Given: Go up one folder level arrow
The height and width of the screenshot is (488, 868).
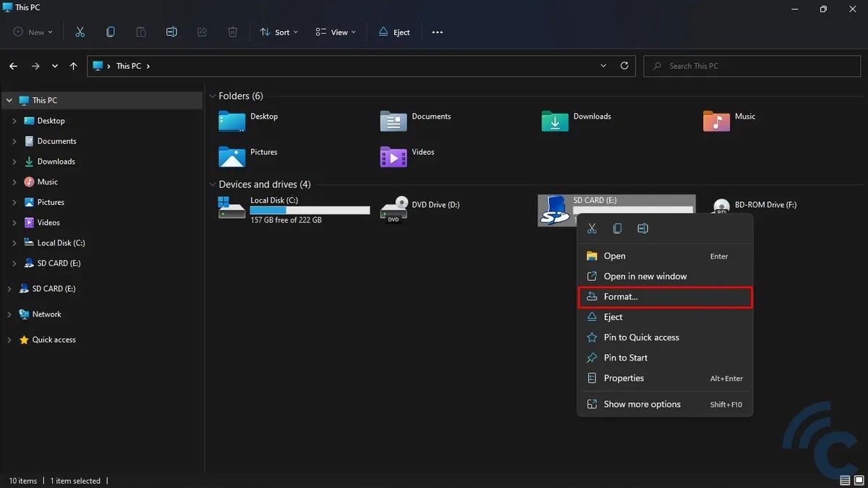Looking at the screenshot, I should (x=73, y=66).
